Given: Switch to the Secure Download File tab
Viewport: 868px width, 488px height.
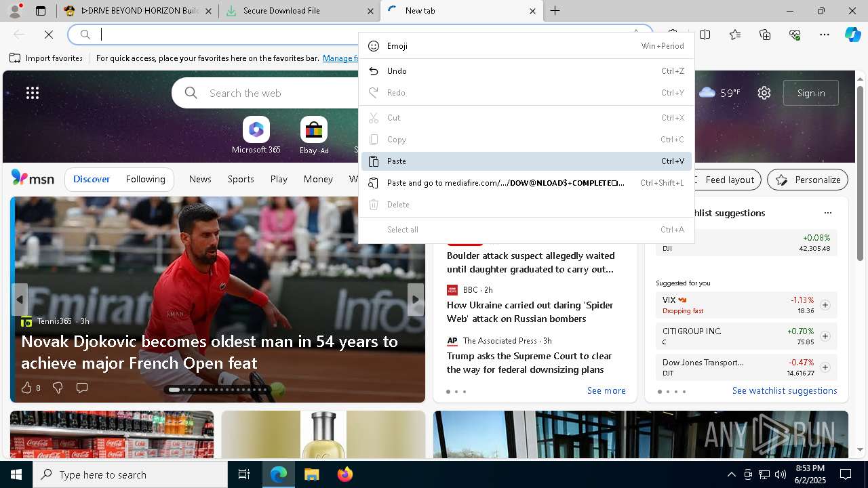Looking at the screenshot, I should point(299,11).
